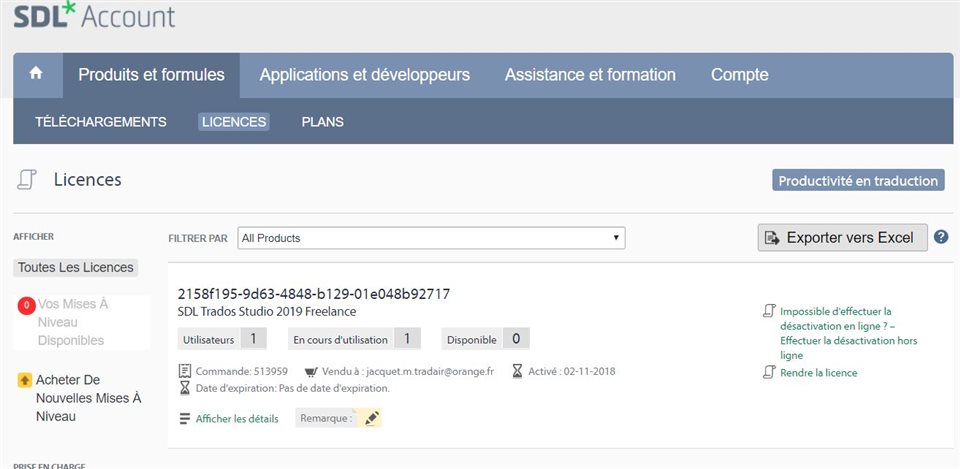The height and width of the screenshot is (469, 960).
Task: Click the Licences scroll icon heading
Action: [27, 179]
